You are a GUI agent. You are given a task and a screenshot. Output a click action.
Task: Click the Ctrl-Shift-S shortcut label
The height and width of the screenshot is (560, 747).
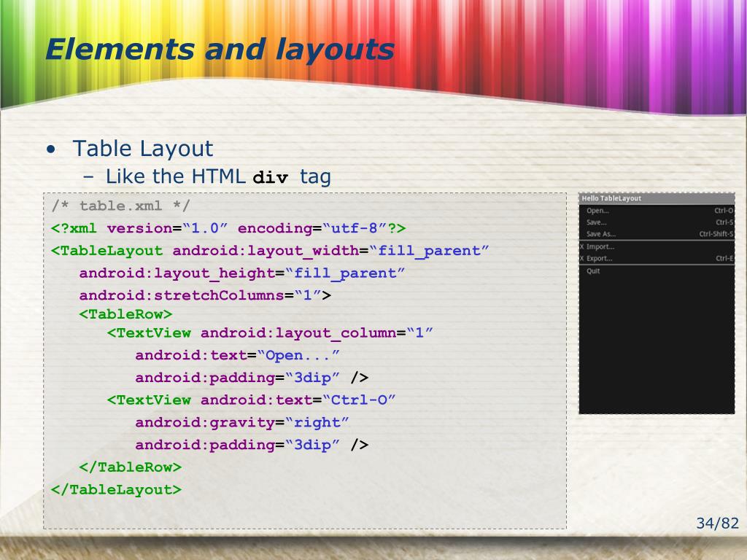point(716,234)
